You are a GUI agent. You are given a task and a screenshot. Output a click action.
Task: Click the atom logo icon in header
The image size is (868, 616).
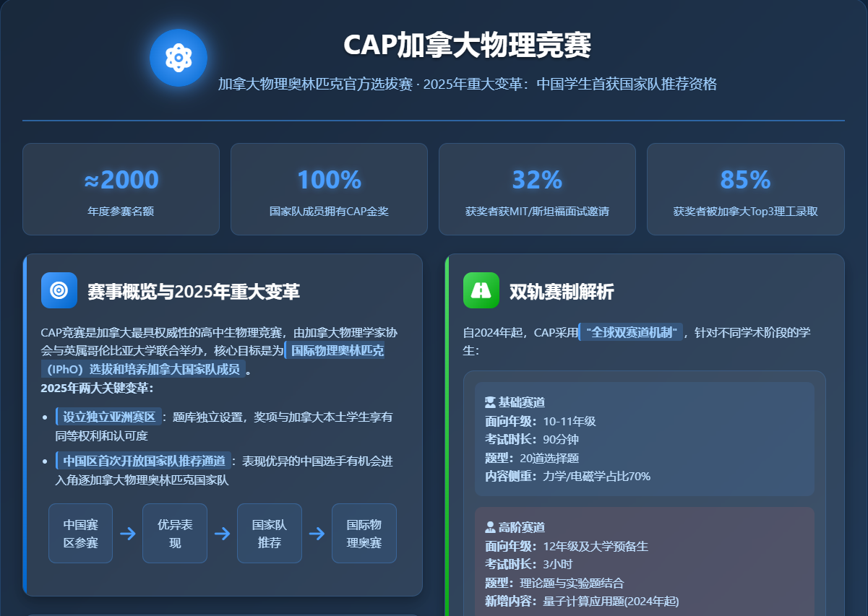[x=178, y=58]
